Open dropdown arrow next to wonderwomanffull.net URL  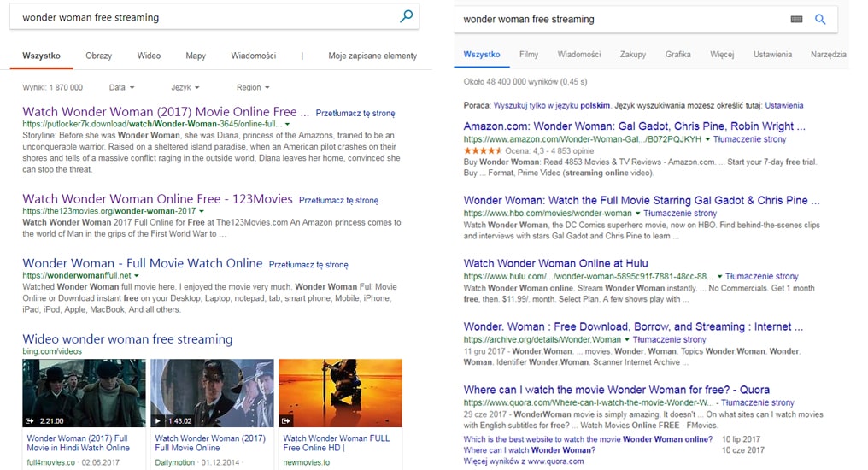137,276
